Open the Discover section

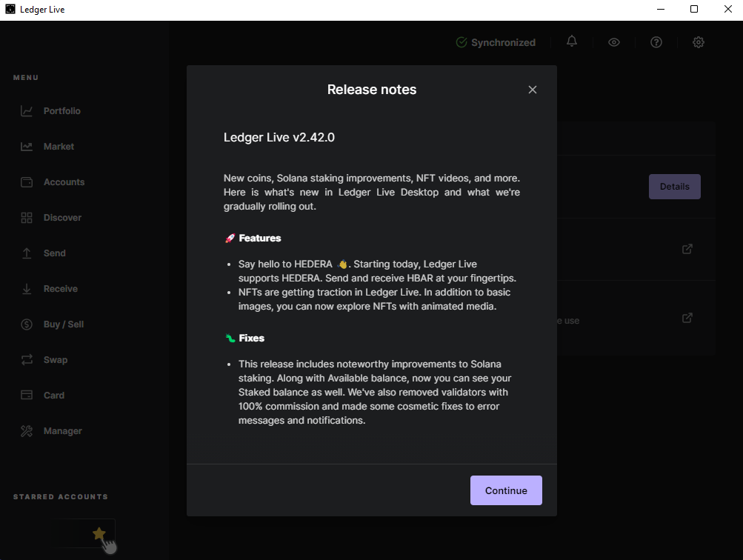coord(62,218)
